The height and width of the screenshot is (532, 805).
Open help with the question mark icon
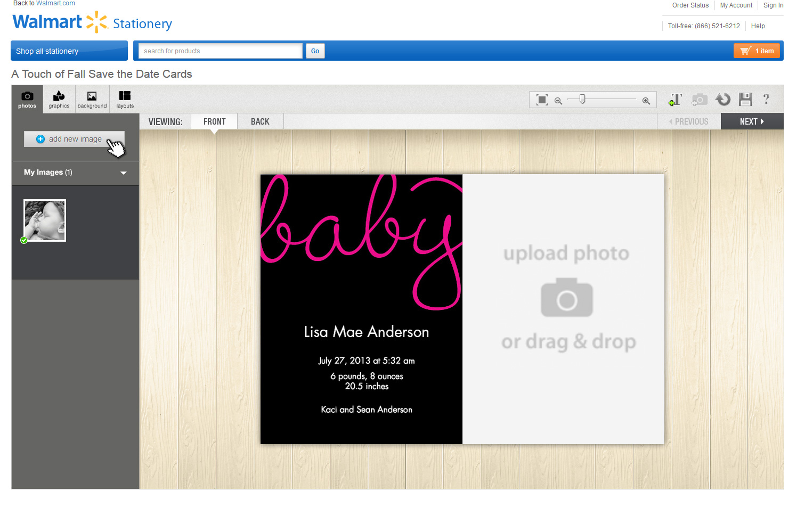[766, 99]
